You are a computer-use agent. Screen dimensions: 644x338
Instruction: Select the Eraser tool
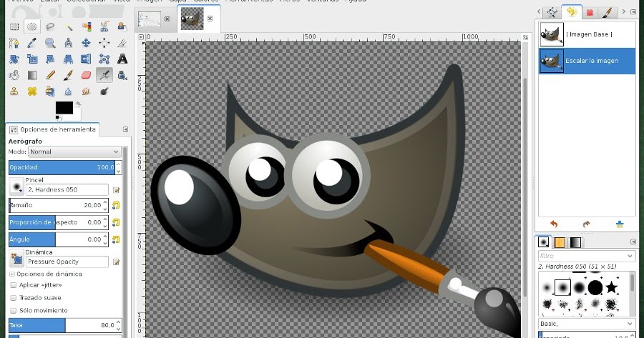[87, 75]
